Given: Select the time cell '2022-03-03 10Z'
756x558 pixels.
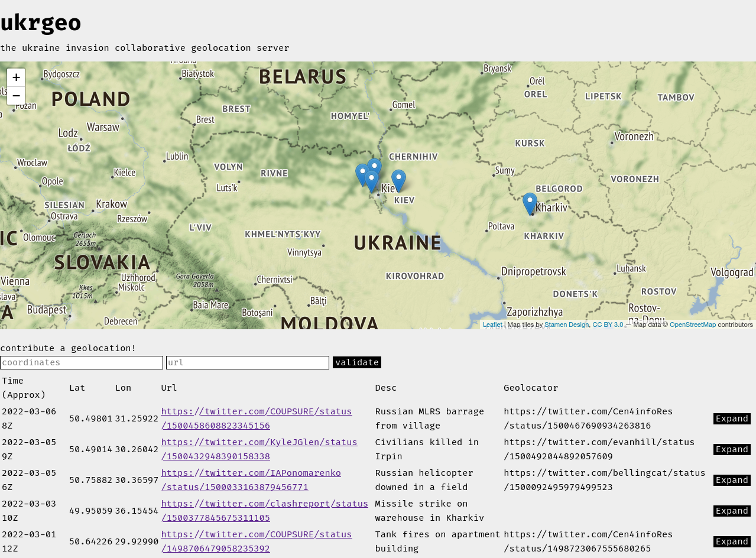Looking at the screenshot, I should tap(29, 511).
